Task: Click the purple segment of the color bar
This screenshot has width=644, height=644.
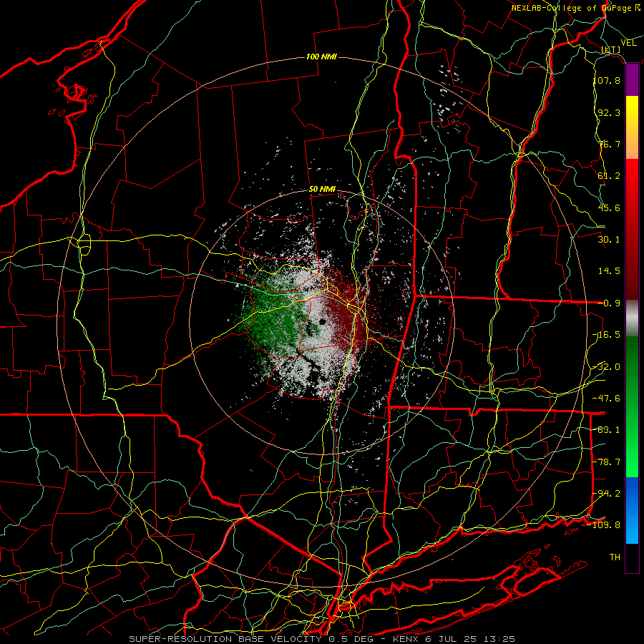Action: coord(632,80)
